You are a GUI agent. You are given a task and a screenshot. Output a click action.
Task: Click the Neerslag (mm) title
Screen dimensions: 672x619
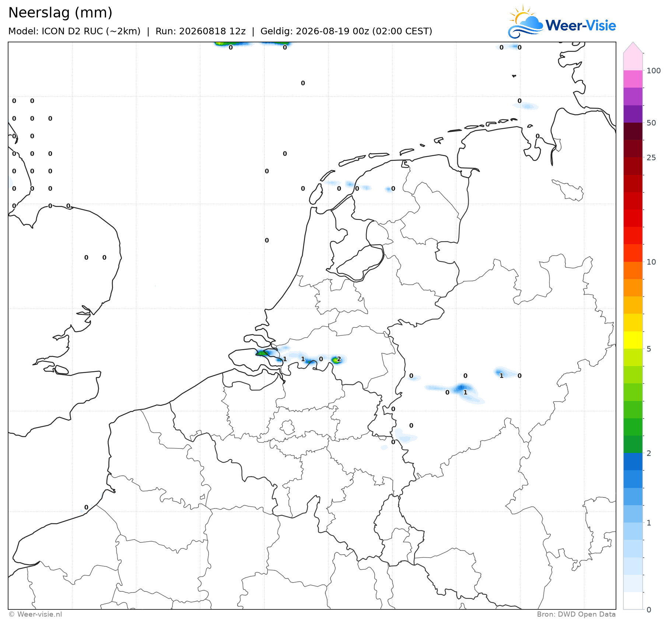point(60,13)
